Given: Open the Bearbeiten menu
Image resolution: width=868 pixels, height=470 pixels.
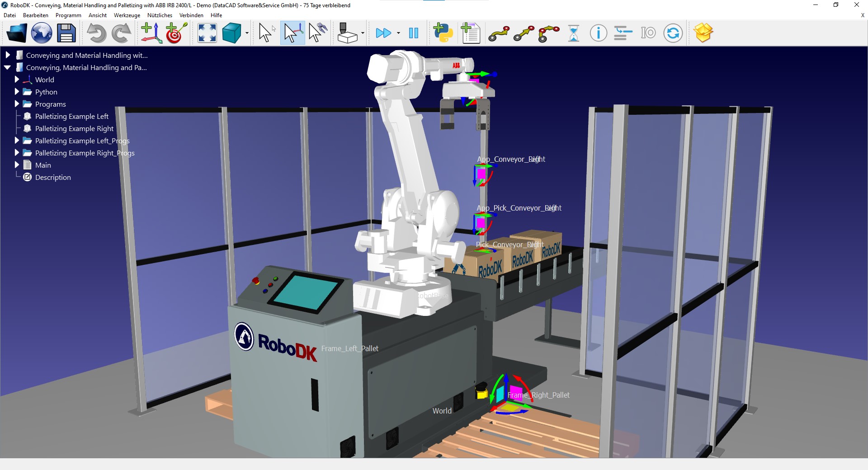Looking at the screenshot, I should point(36,15).
